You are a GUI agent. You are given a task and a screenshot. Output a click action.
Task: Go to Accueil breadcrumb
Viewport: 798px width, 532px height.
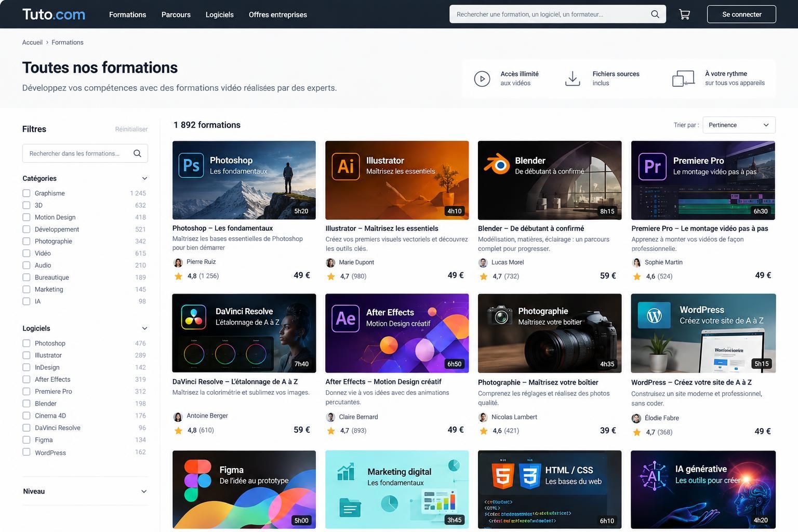coord(32,43)
